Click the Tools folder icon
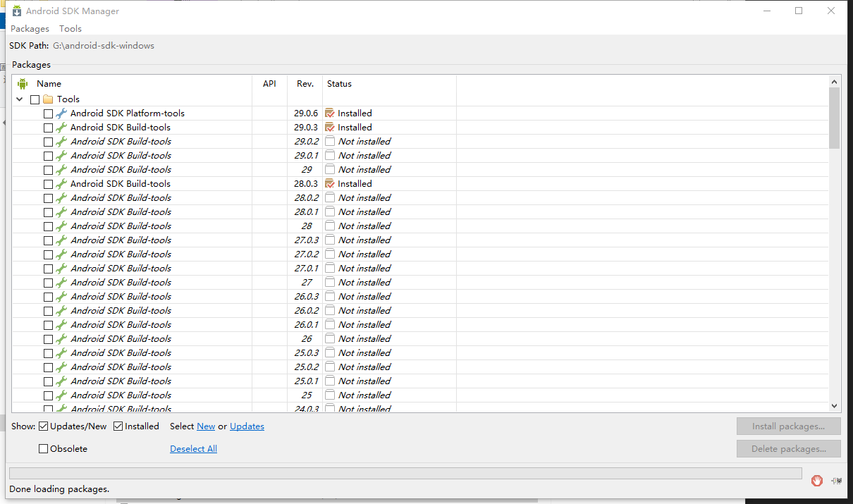 [48, 99]
